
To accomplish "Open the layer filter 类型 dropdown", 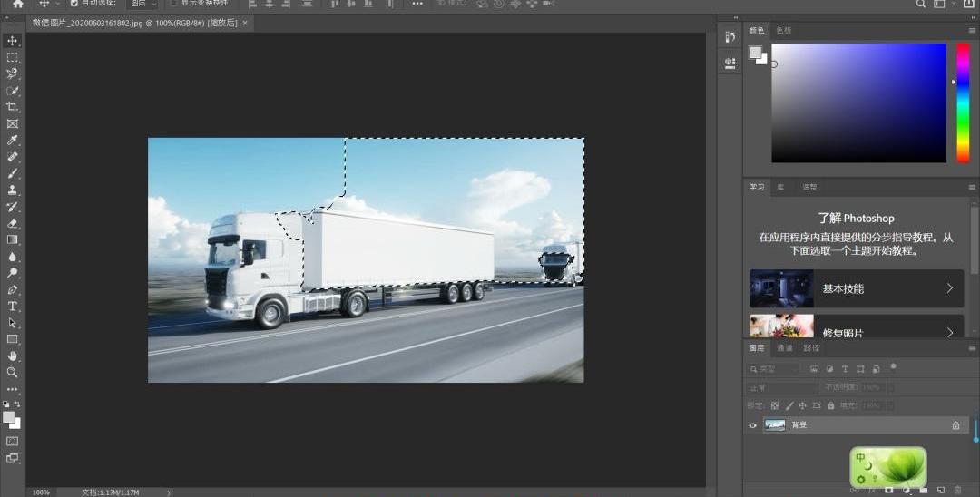I will click(x=774, y=369).
